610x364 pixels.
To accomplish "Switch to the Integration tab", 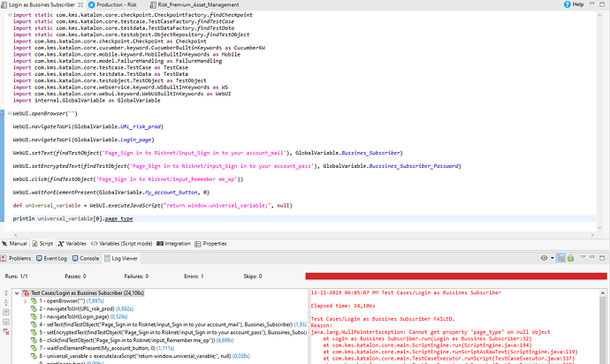I will pyautogui.click(x=173, y=244).
